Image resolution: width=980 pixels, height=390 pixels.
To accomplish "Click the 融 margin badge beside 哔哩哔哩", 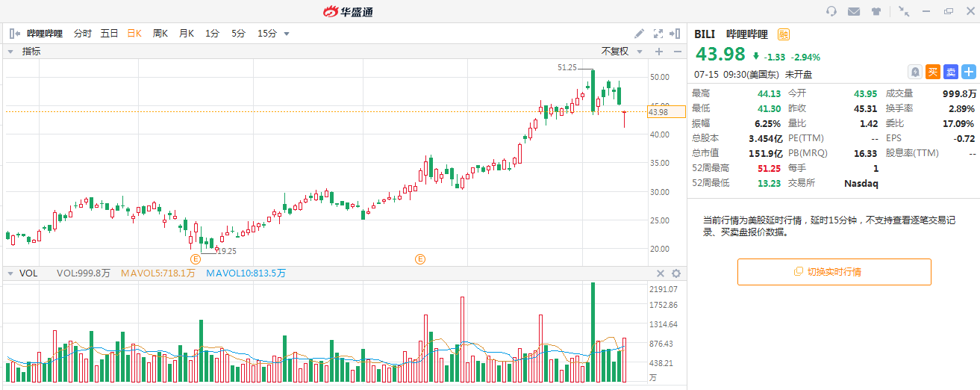I will coord(783,34).
